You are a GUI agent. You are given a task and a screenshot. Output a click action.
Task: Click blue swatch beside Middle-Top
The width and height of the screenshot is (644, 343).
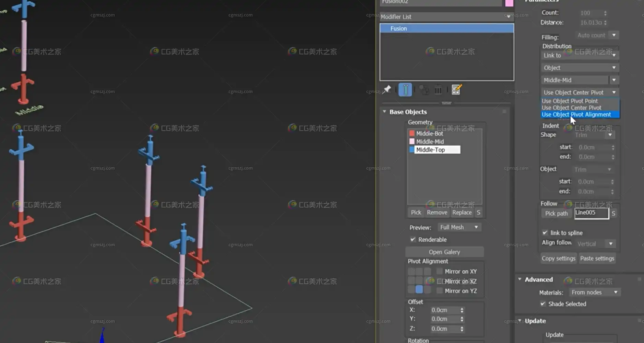(412, 150)
